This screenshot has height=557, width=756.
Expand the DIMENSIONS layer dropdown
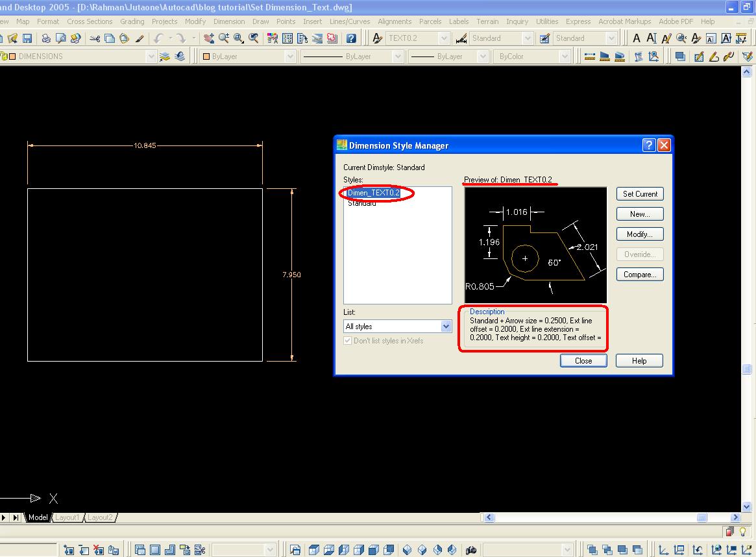151,56
